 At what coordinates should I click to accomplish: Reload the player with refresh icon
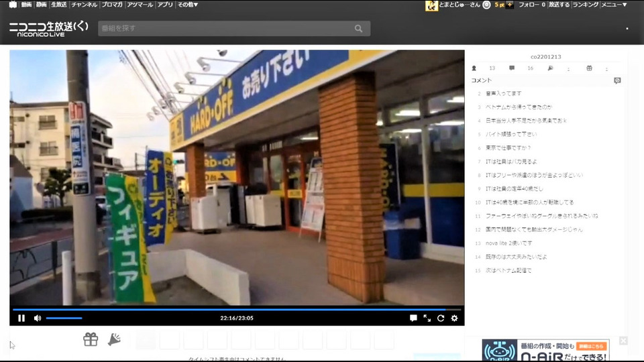click(441, 318)
